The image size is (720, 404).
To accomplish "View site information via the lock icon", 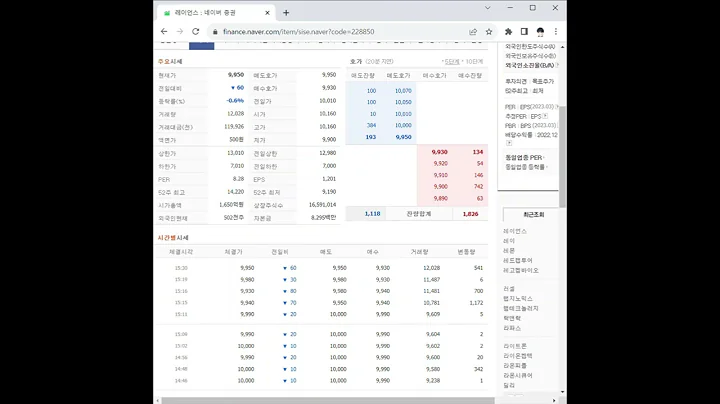I will point(215,32).
